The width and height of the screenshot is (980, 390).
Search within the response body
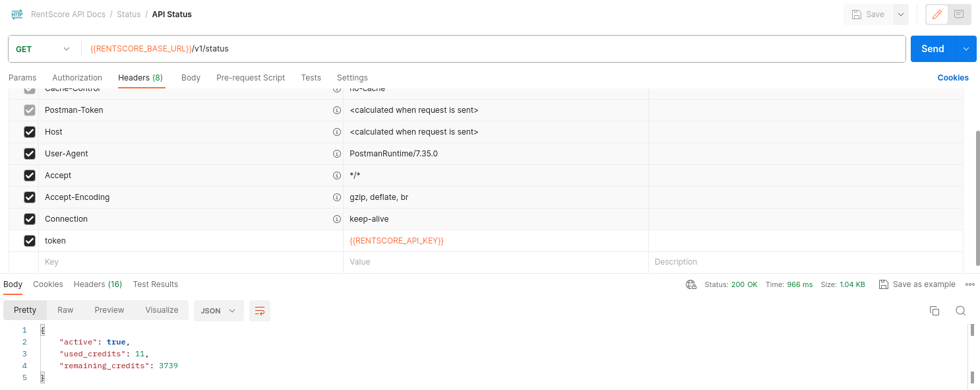tap(961, 311)
